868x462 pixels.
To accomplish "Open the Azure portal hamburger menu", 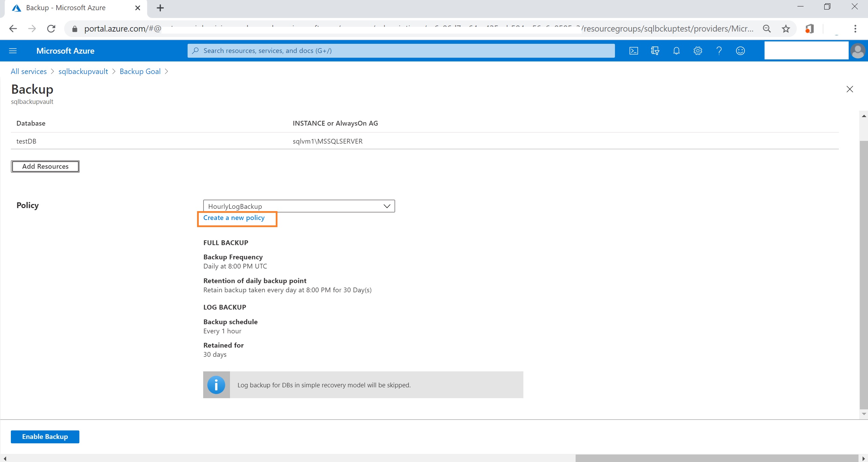I will coord(13,51).
